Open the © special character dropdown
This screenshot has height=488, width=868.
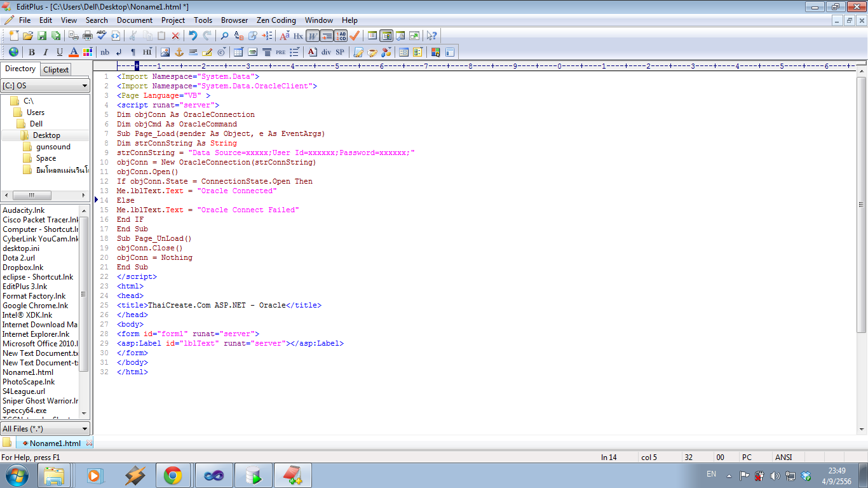pos(221,52)
